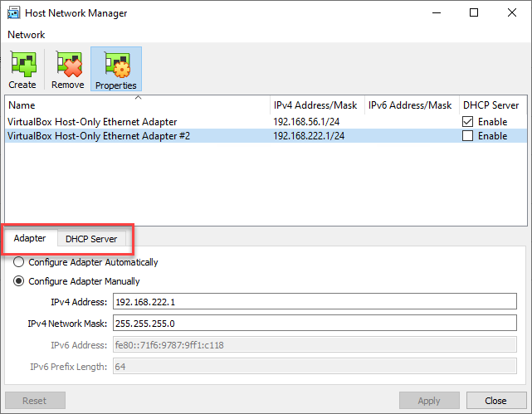Toggle the Properties toolbar button
This screenshot has width=532, height=414.
116,69
